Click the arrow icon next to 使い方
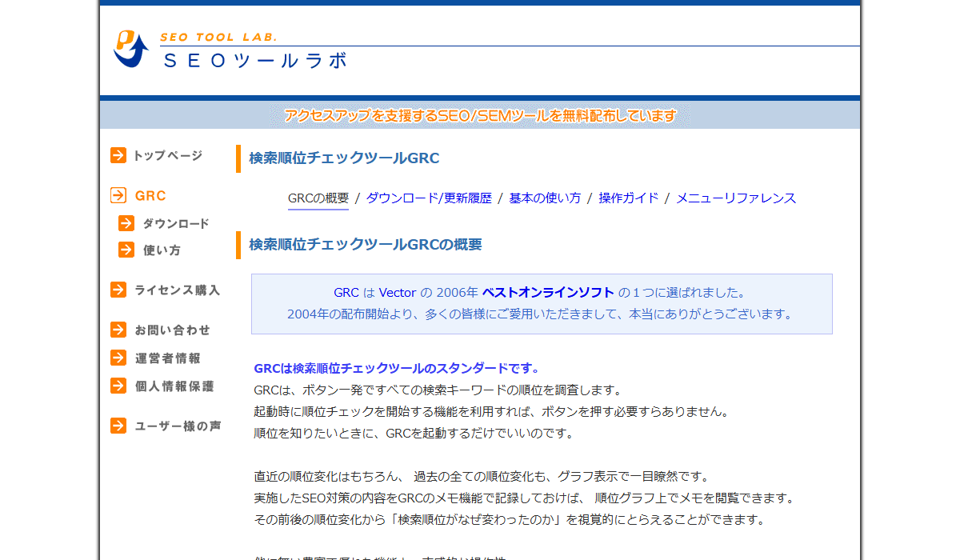 [126, 250]
